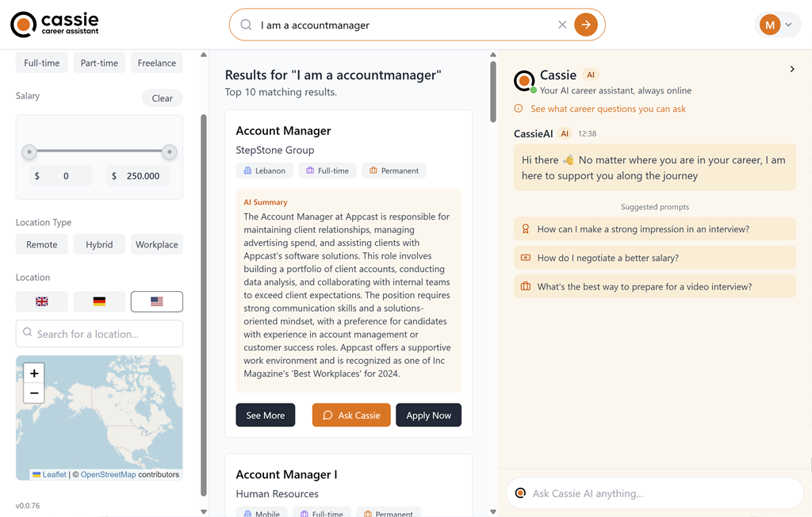Select the German flag location
This screenshot has height=517, width=812.
pos(99,301)
